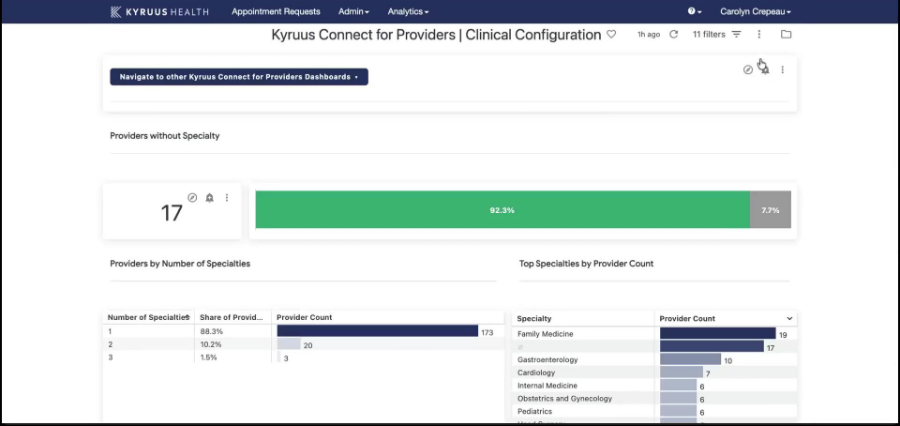The image size is (900, 426).
Task: Click Top Specialties by Provider Count heading
Action: click(587, 264)
